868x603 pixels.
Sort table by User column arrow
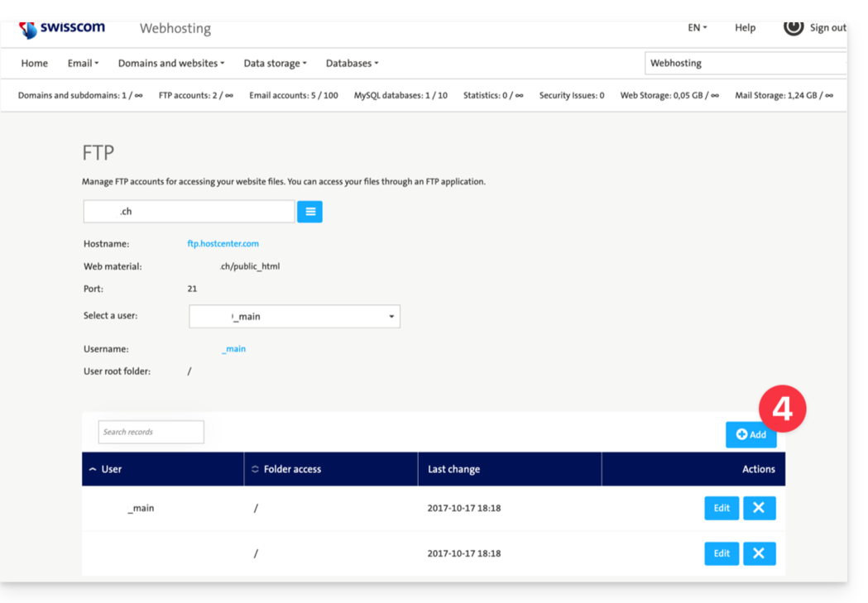93,469
